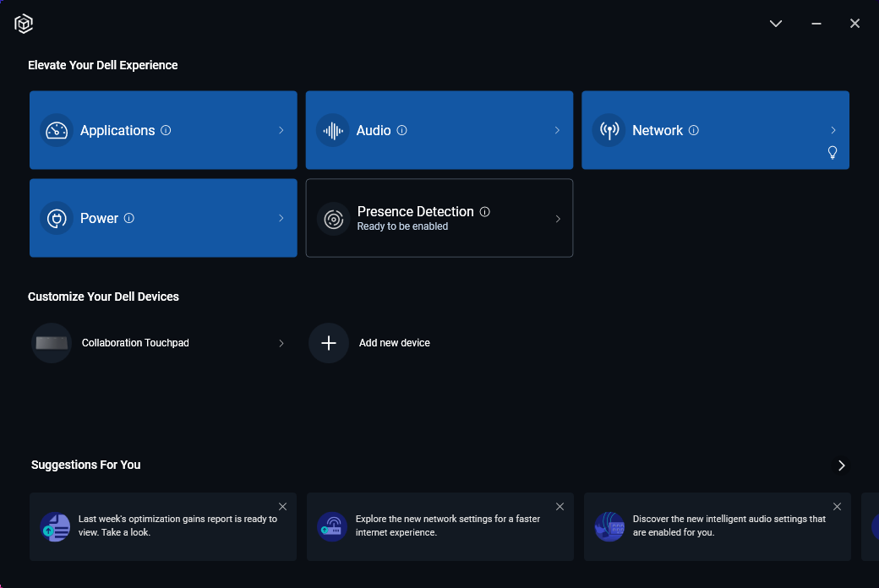Open the title bar dropdown chevron
Screen dimensions: 879x588
(776, 24)
